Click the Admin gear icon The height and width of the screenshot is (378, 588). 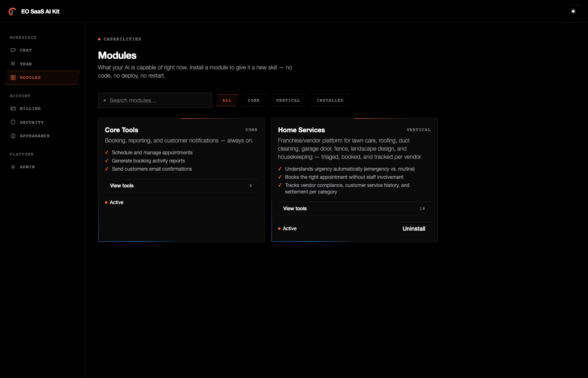click(13, 167)
